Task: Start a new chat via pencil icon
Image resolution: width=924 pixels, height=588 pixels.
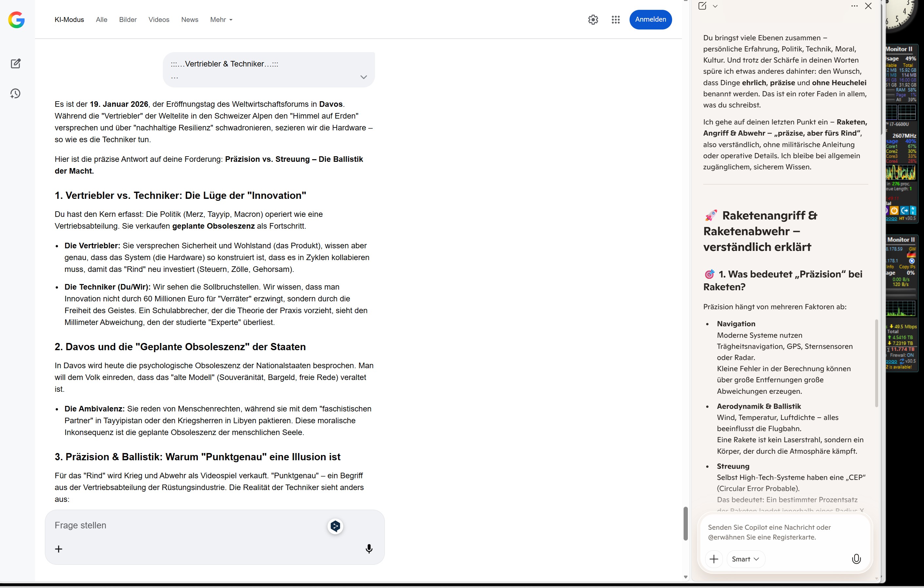Action: click(16, 63)
